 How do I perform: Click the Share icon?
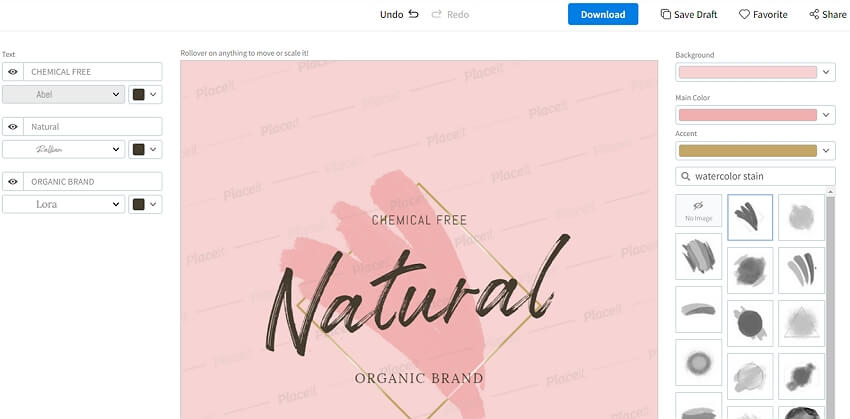pos(814,14)
